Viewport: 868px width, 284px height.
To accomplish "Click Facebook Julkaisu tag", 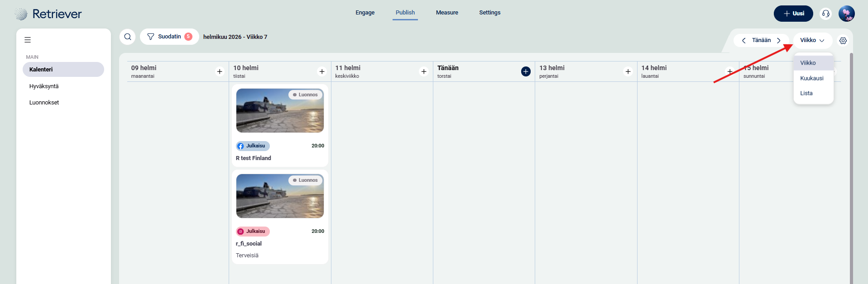I will pyautogui.click(x=253, y=146).
